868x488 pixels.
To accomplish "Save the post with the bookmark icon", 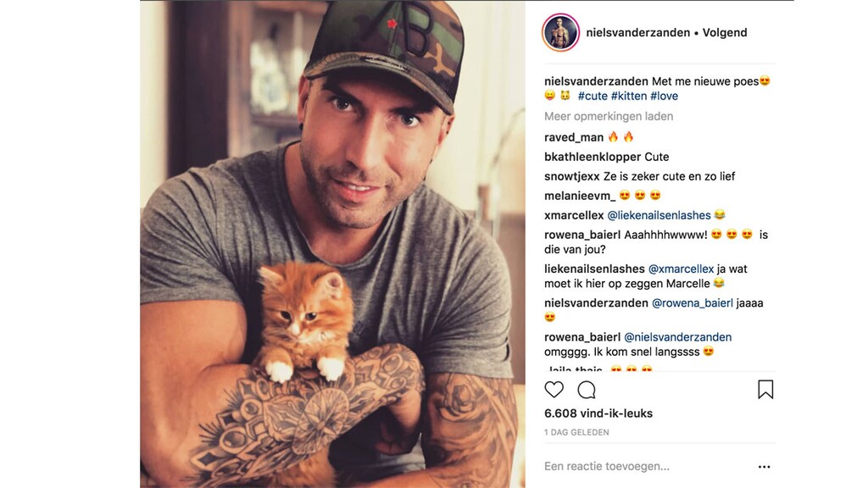I will tap(765, 390).
